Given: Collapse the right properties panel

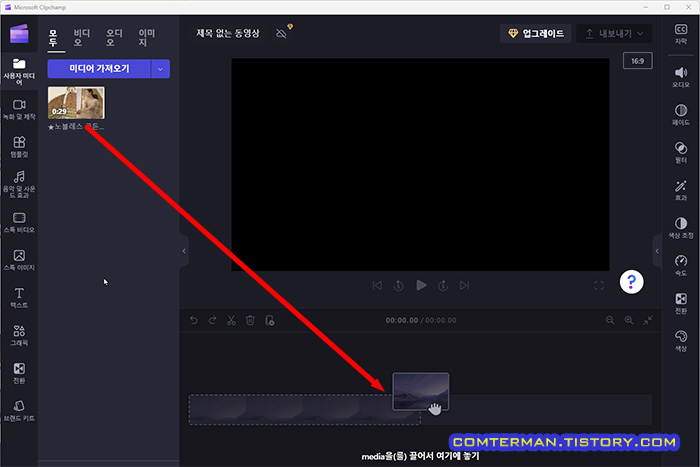Looking at the screenshot, I should pos(657,251).
